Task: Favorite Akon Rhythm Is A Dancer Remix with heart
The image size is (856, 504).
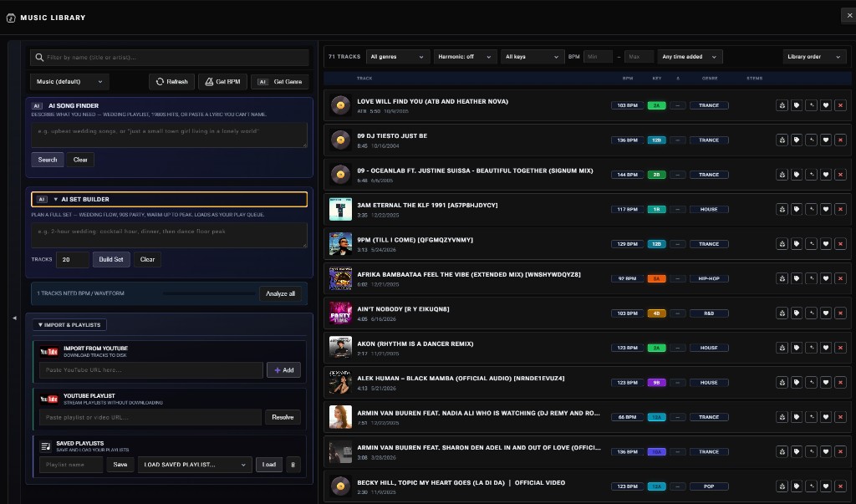Action: 825,348
